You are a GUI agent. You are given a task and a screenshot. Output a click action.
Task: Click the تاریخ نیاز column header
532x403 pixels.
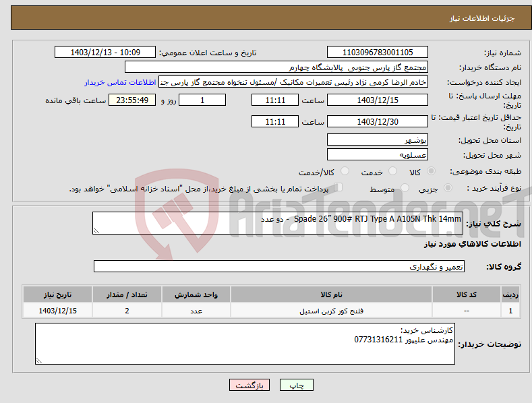(x=58, y=294)
